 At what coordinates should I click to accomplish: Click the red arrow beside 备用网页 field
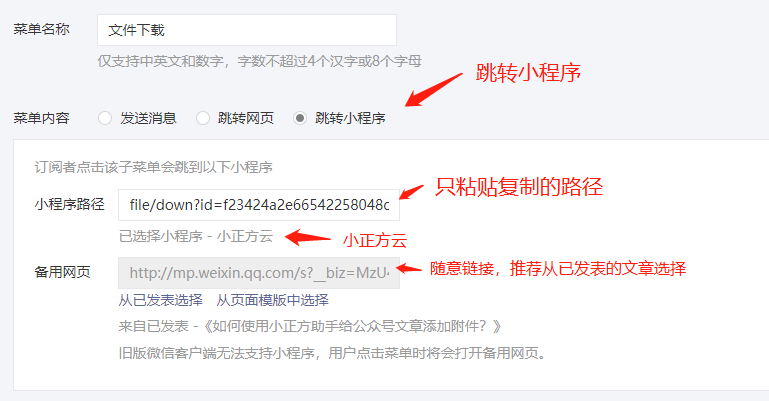click(x=409, y=268)
